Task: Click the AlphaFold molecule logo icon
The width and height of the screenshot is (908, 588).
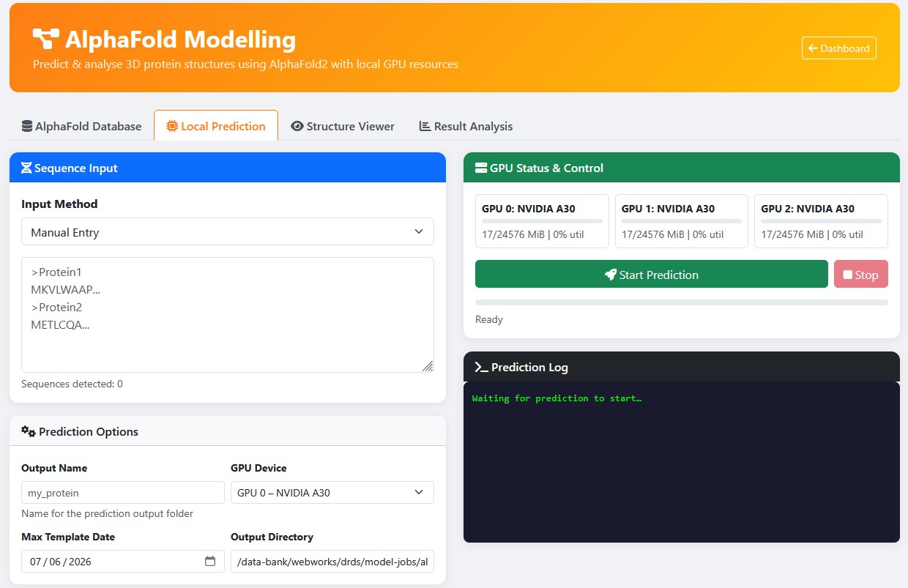Action: click(x=45, y=39)
